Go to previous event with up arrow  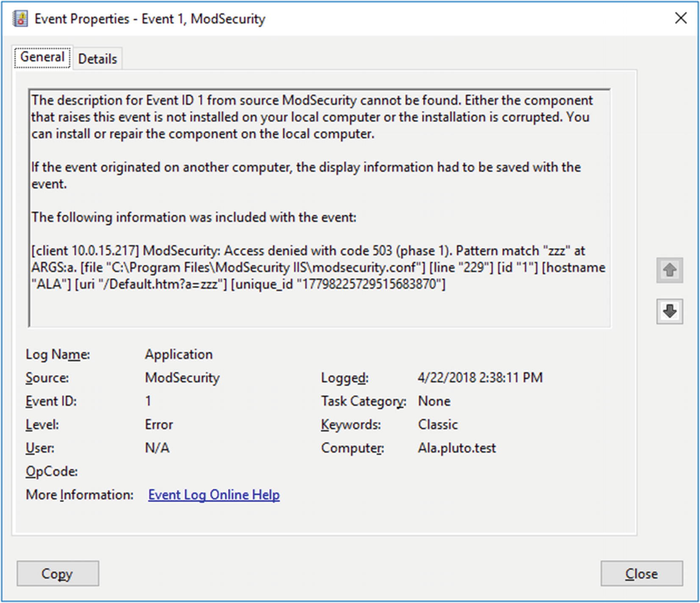pyautogui.click(x=670, y=270)
